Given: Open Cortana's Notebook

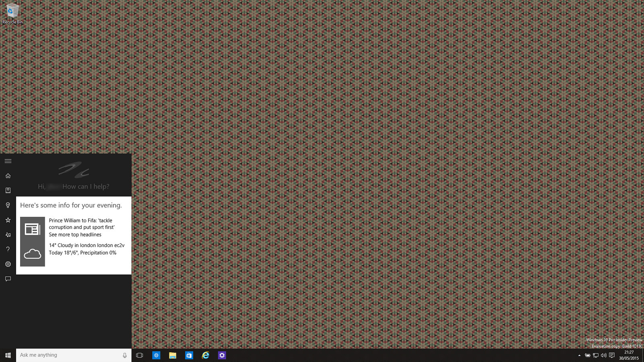Looking at the screenshot, I should 8,190.
